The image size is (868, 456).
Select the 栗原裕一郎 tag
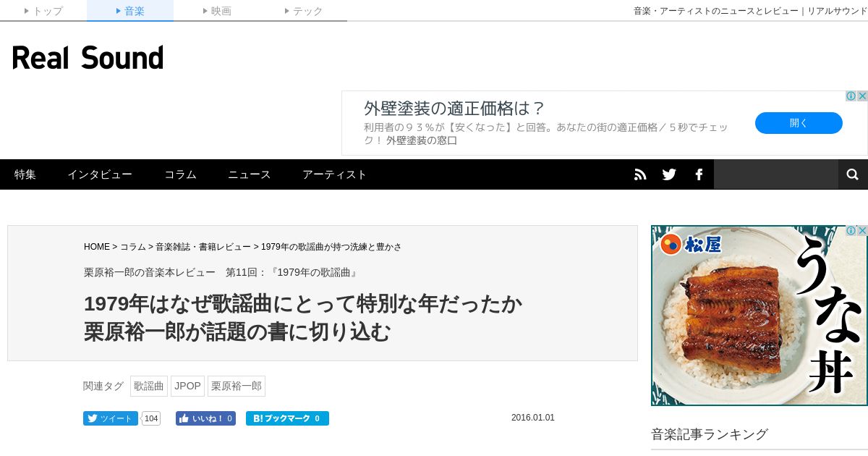point(237,386)
